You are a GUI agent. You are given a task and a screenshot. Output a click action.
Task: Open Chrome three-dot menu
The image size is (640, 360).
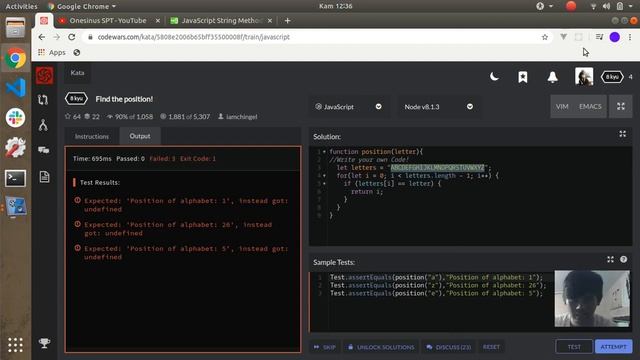630,37
